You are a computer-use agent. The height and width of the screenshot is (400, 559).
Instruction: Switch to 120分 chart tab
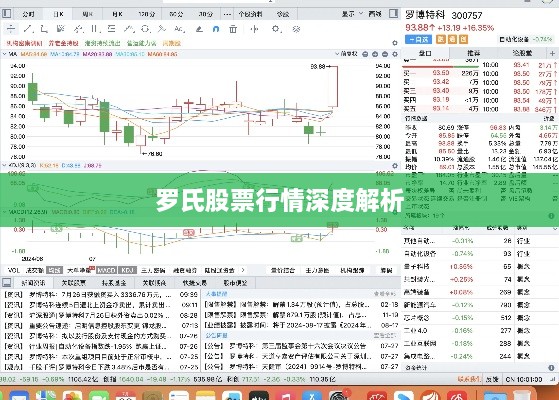click(147, 14)
